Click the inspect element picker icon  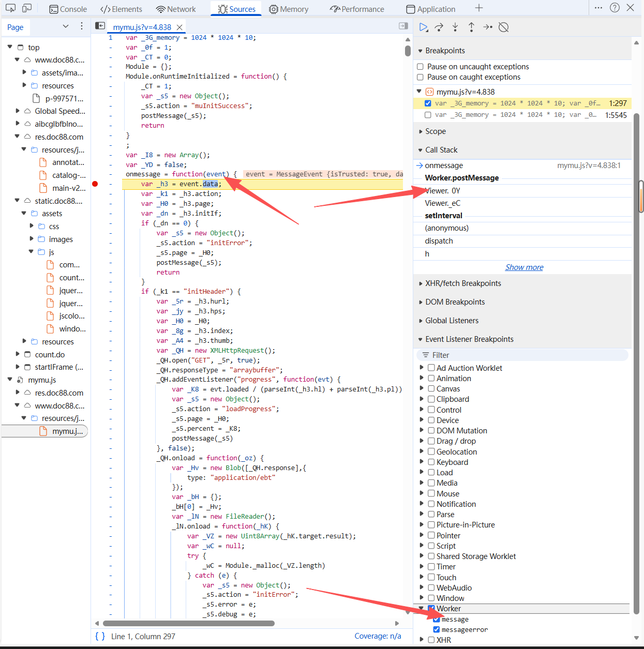click(x=10, y=8)
